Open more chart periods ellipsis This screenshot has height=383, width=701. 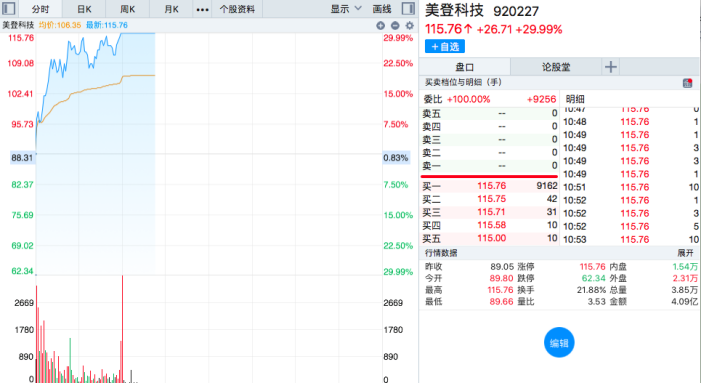203,9
